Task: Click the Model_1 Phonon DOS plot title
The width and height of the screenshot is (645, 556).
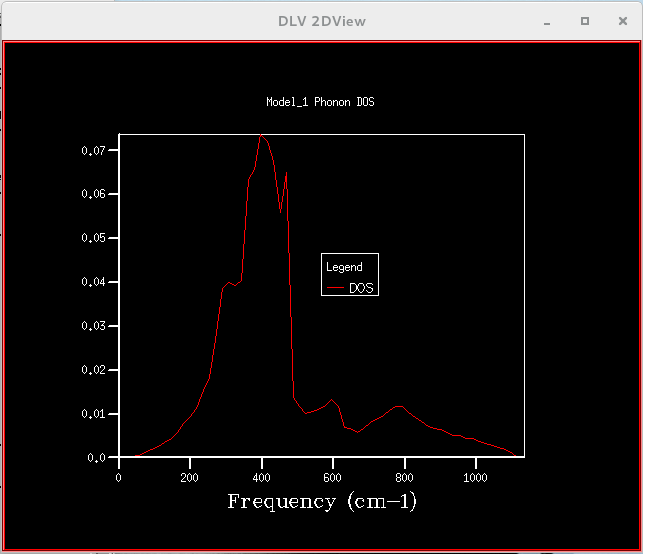Action: pyautogui.click(x=320, y=102)
